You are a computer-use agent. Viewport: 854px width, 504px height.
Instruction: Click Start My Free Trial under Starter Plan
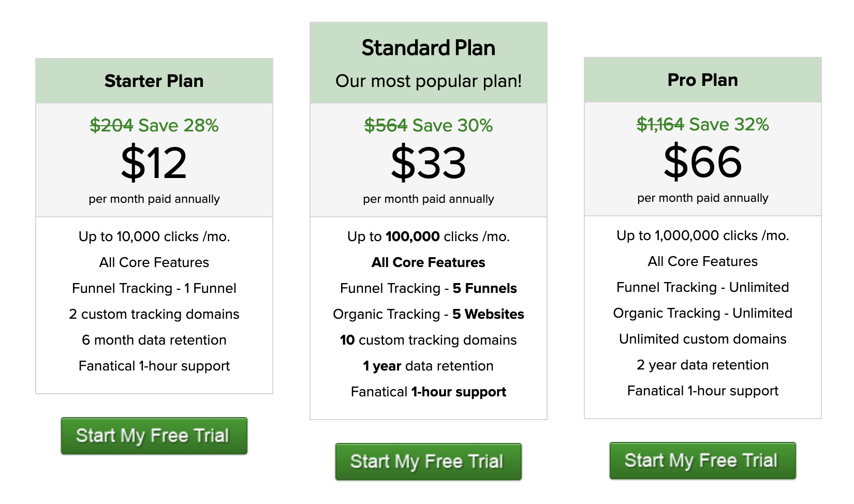[154, 436]
